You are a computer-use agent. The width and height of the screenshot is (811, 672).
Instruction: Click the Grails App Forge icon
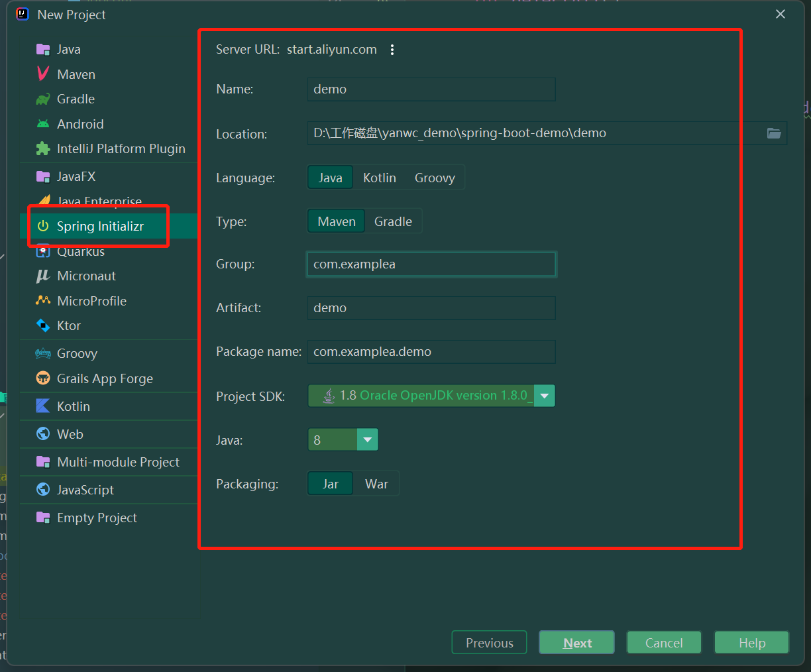click(x=43, y=378)
